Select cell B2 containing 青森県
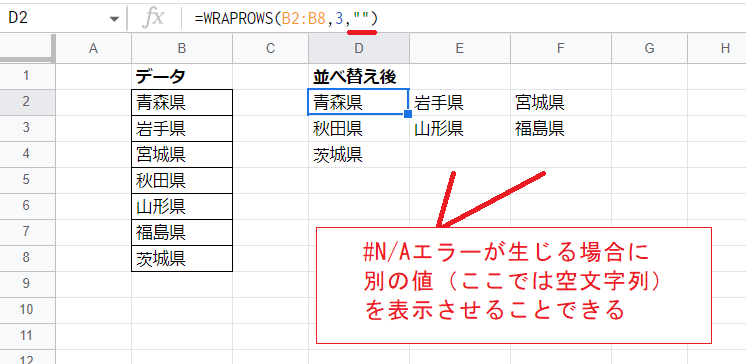This screenshot has width=746, height=364. (182, 102)
